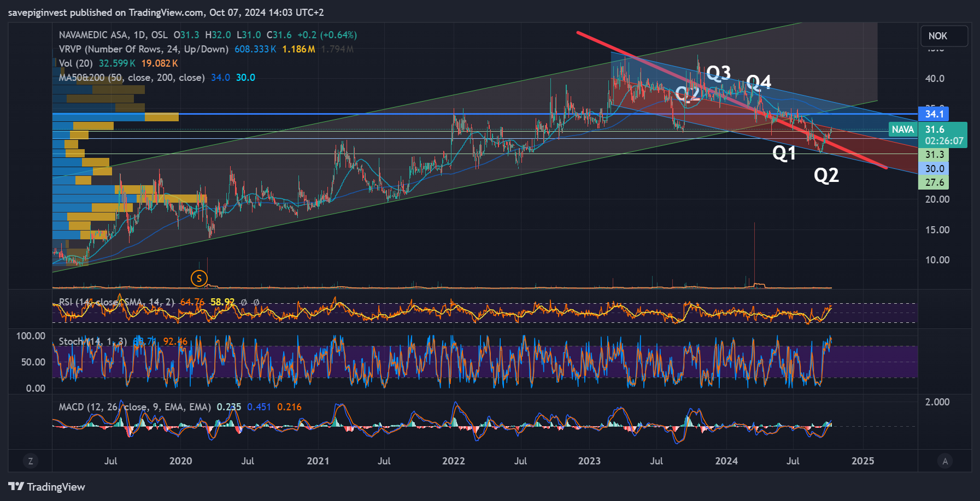Select the Q2 annotation beside Q3

(x=688, y=94)
